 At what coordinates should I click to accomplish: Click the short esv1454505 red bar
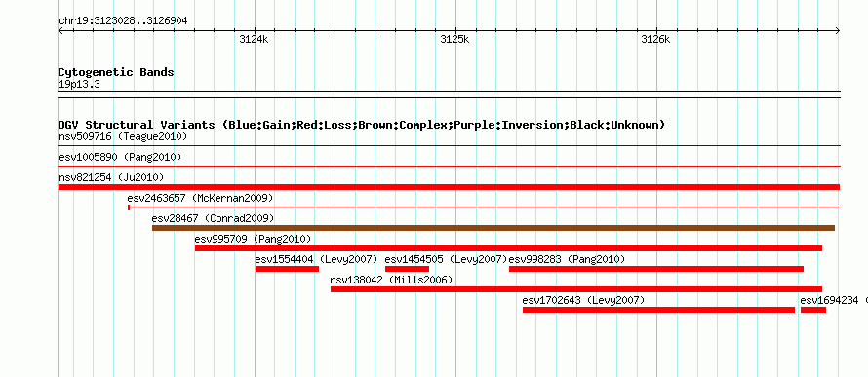[407, 269]
